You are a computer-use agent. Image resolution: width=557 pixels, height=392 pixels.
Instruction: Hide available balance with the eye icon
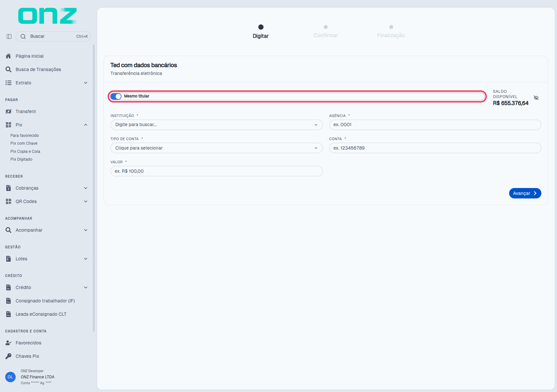point(536,98)
